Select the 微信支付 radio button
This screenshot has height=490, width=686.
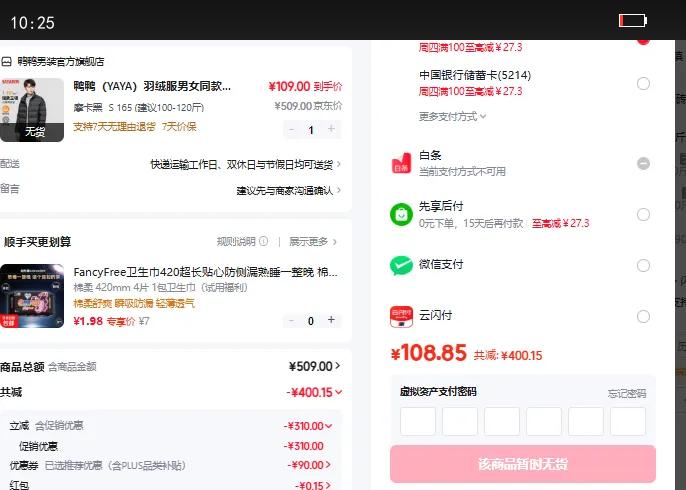click(x=643, y=265)
